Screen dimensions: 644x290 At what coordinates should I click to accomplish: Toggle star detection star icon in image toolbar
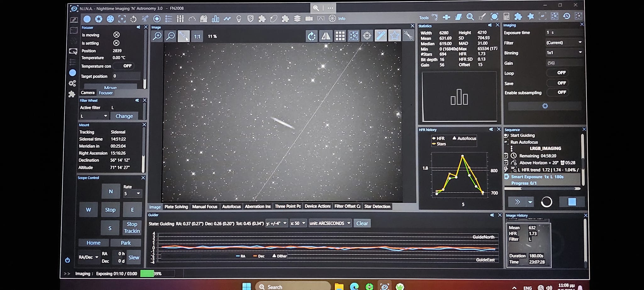pyautogui.click(x=394, y=36)
